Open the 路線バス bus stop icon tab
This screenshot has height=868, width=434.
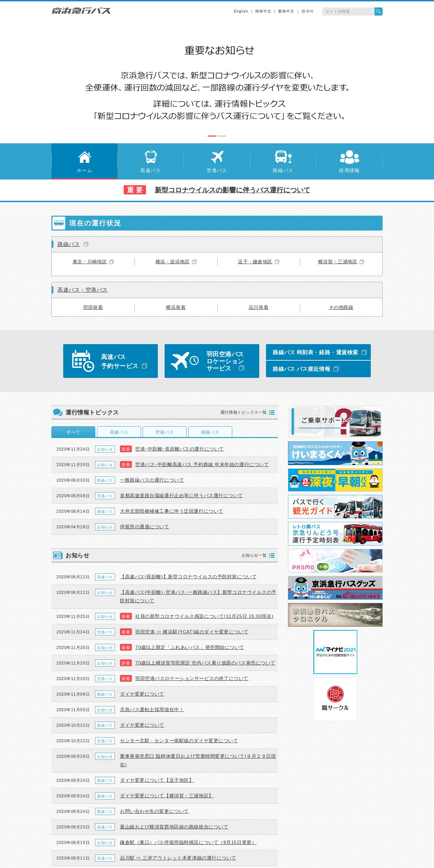pos(283,157)
